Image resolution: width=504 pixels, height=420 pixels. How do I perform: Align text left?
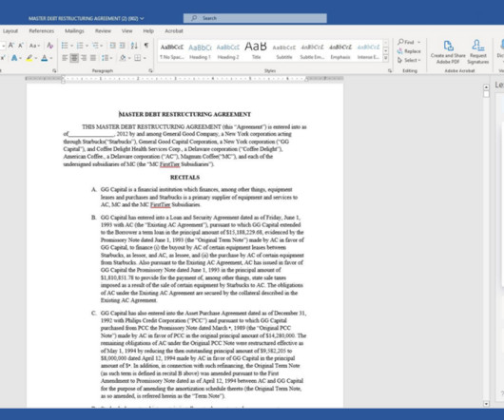point(65,58)
